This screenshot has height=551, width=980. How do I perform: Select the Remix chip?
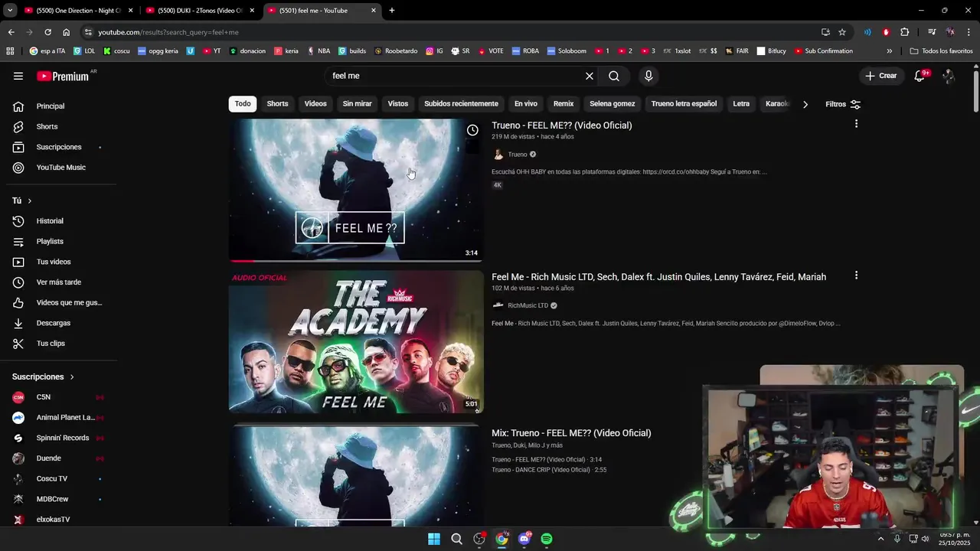coord(563,103)
